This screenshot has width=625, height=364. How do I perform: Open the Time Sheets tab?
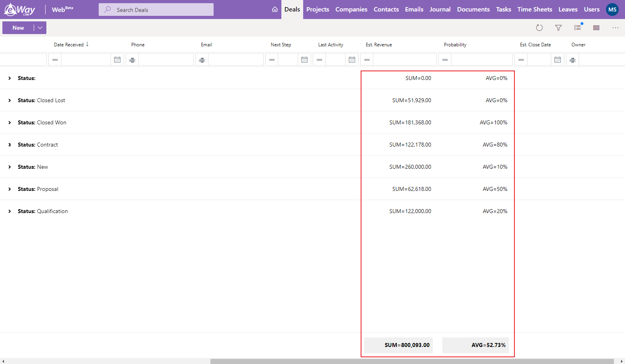(x=535, y=10)
